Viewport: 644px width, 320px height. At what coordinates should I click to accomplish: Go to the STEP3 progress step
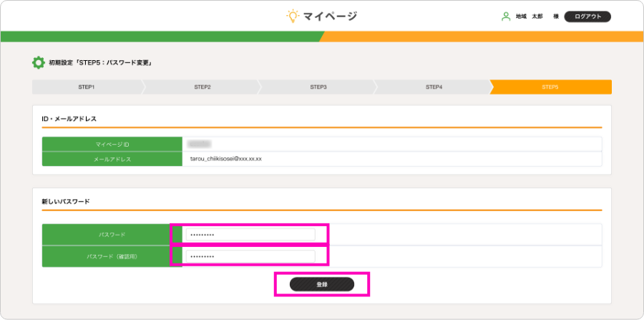[318, 87]
